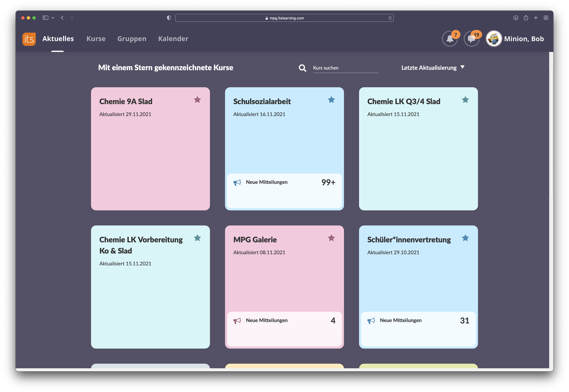Open Chemie LK Vorbereitung Ko & Slad course

click(x=141, y=245)
